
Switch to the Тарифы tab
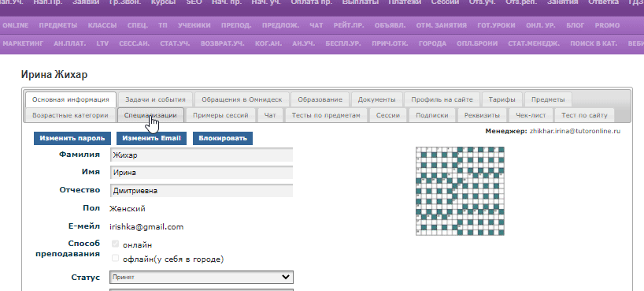click(502, 99)
